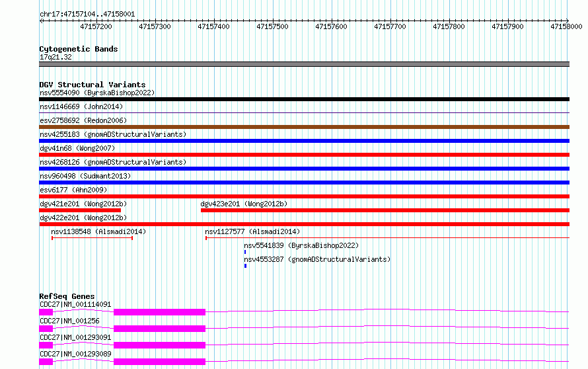Select the thin red nsv1138548 interval line
588x369 pixels.
coord(92,238)
